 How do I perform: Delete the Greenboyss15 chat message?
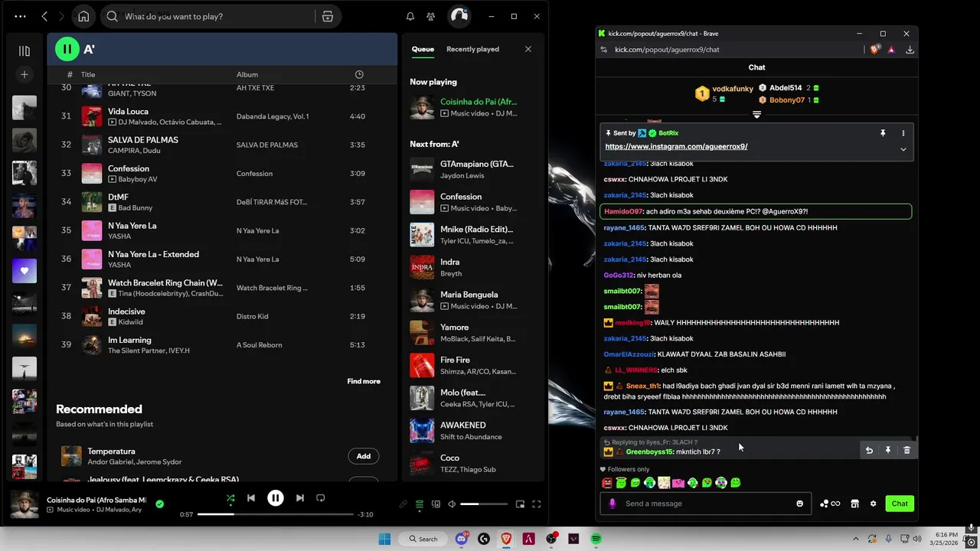pyautogui.click(x=906, y=451)
